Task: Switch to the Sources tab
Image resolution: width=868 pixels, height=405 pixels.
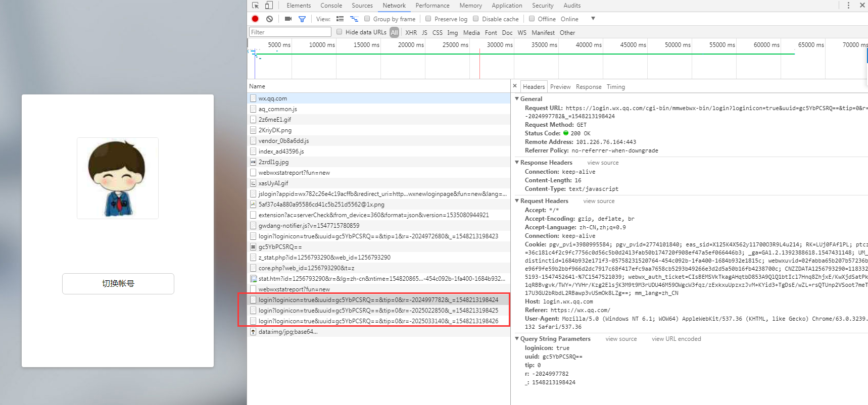Action: click(362, 6)
